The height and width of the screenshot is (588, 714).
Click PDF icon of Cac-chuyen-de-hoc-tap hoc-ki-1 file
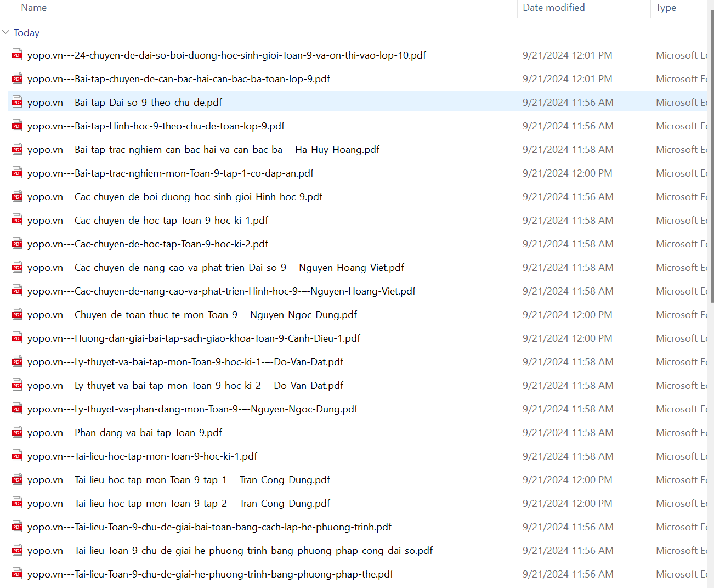18,220
